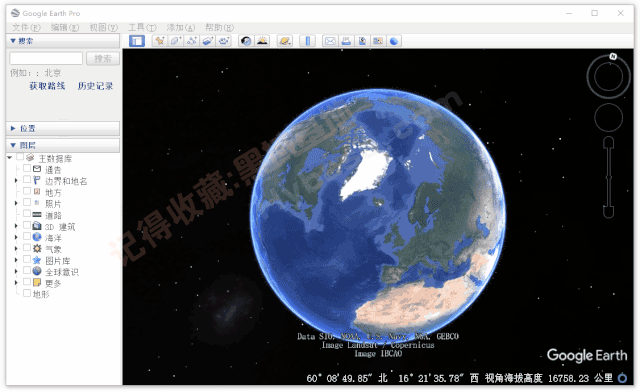Click the N north marker on compass
The height and width of the screenshot is (392, 640).
click(613, 56)
